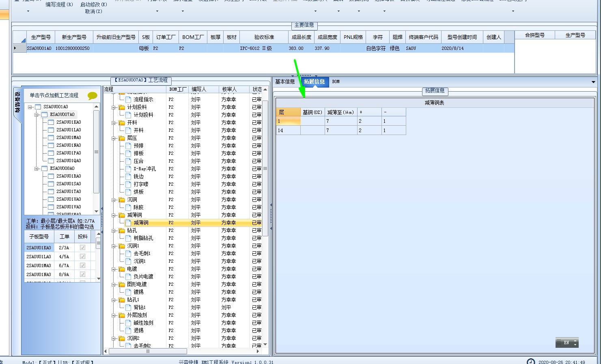601x364 pixels.
Task: Click the document icon beside 负片电镀
Action: [x=128, y=277]
